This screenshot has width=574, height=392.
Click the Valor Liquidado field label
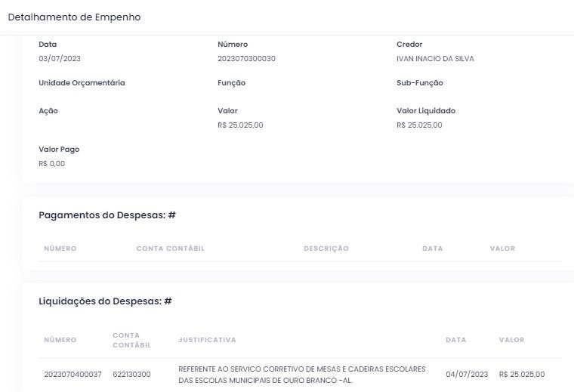tap(426, 111)
